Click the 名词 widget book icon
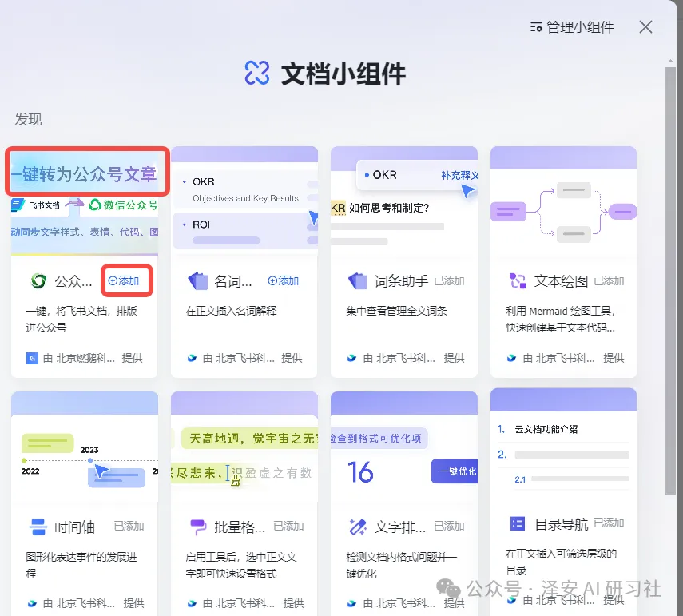This screenshot has width=683, height=616. click(x=198, y=281)
